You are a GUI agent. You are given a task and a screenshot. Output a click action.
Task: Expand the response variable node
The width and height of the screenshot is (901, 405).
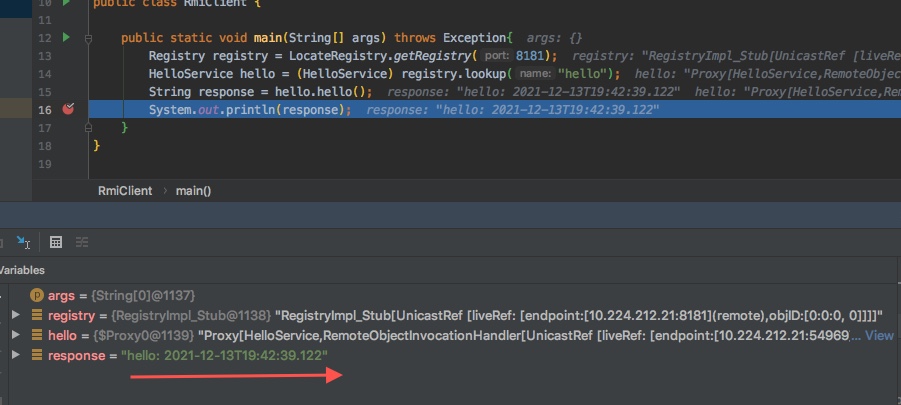click(15, 356)
